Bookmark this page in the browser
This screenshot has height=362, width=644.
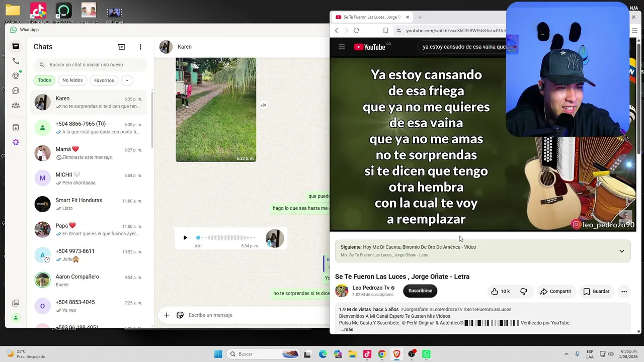click(x=385, y=31)
